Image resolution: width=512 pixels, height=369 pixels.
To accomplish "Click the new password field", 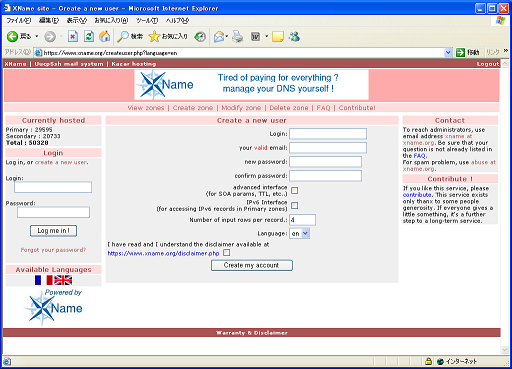I will (x=325, y=162).
